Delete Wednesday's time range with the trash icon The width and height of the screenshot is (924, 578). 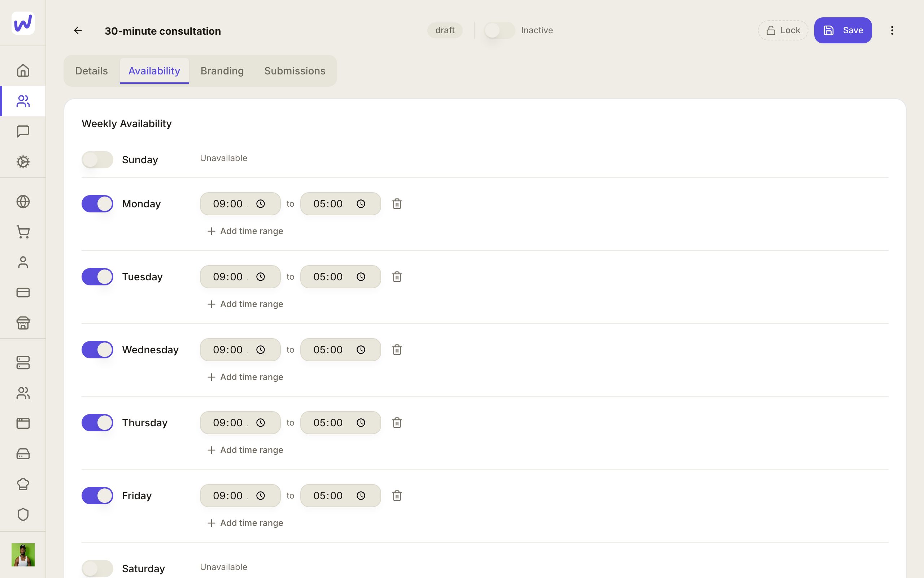[x=397, y=350]
